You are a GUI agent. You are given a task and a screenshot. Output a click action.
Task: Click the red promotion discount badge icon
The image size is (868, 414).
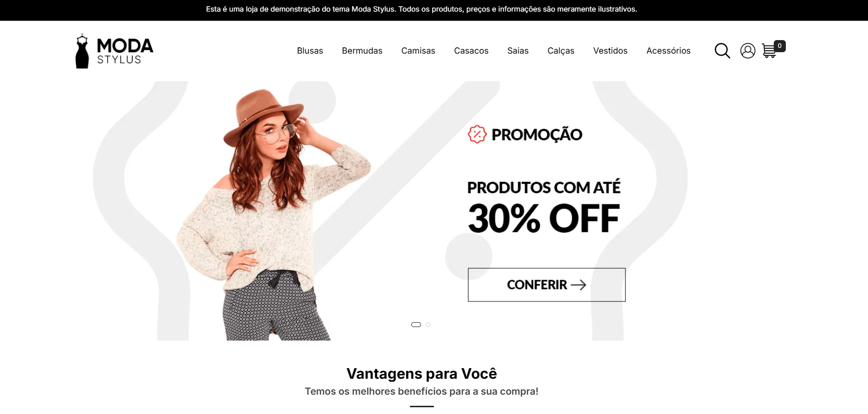tap(477, 134)
